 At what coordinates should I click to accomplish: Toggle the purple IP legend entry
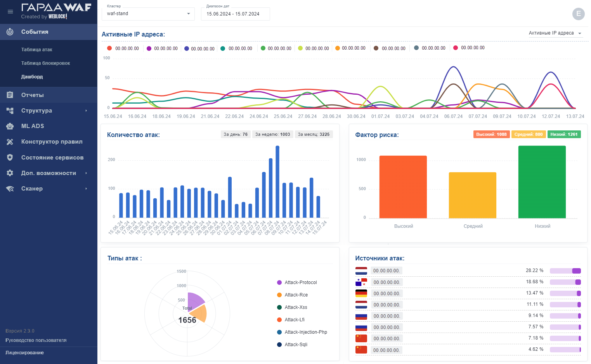coord(162,49)
